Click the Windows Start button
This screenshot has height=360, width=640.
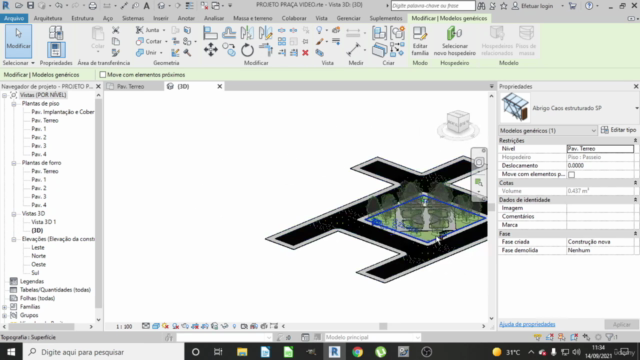pos(11,352)
